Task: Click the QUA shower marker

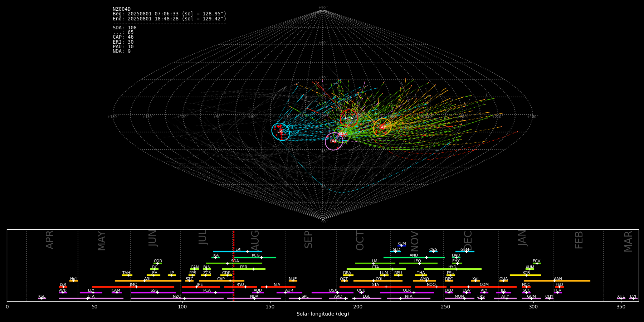Action: [503, 281]
